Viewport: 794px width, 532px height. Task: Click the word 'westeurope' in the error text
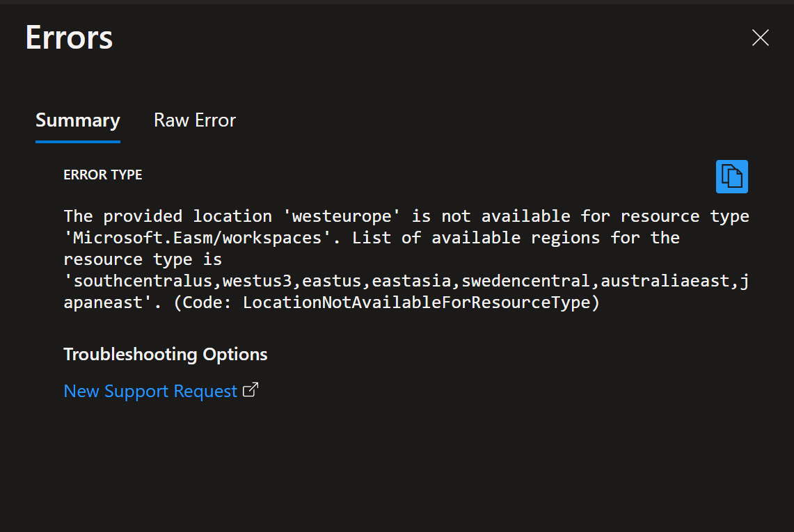point(342,216)
